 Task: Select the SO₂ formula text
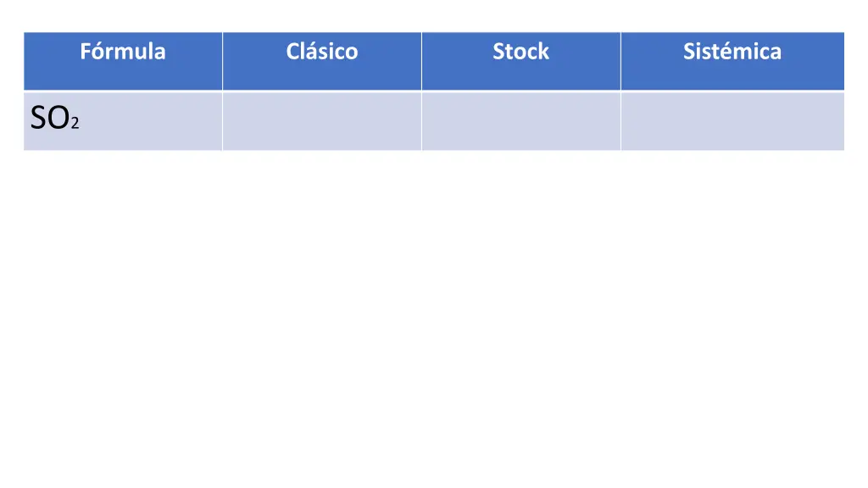coord(55,118)
